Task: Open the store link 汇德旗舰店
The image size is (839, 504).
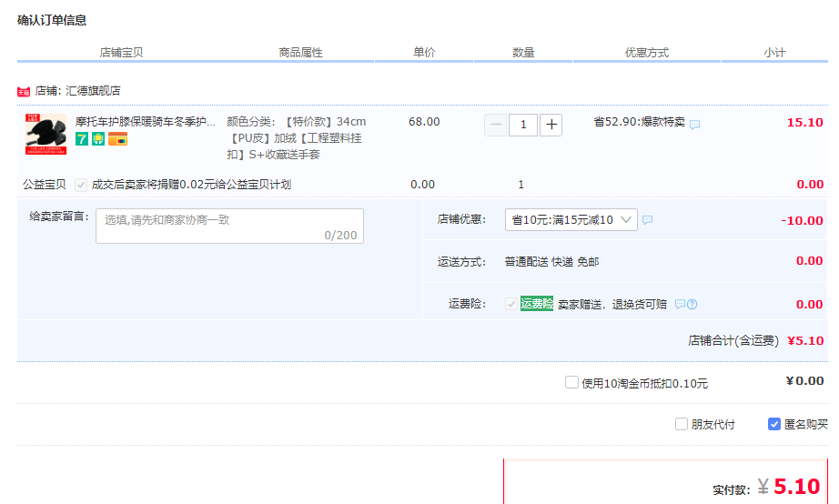Action: [x=93, y=91]
